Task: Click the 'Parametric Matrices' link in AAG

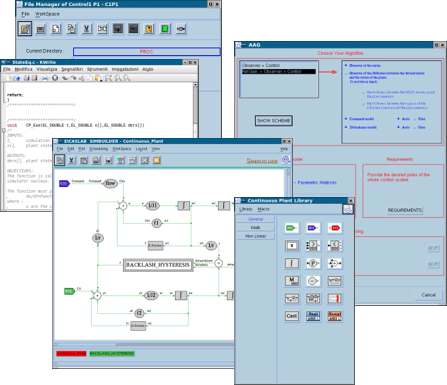Action: tap(317, 182)
